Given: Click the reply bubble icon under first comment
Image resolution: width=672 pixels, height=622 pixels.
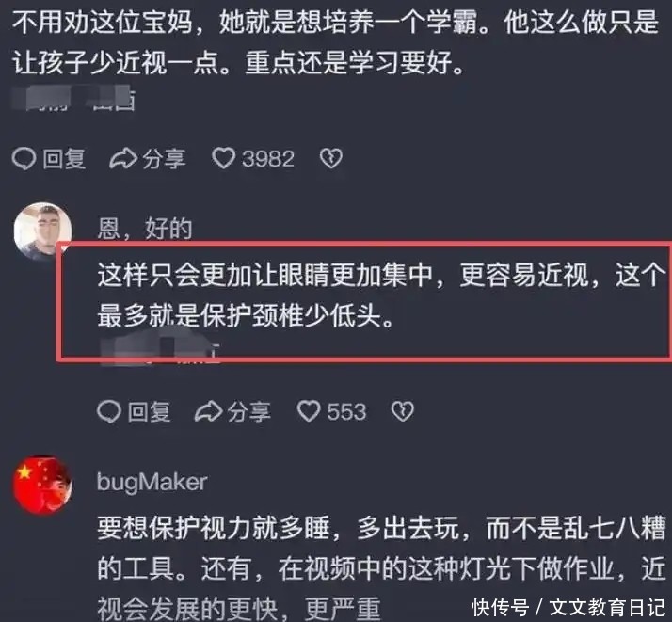Looking at the screenshot, I should point(24,159).
